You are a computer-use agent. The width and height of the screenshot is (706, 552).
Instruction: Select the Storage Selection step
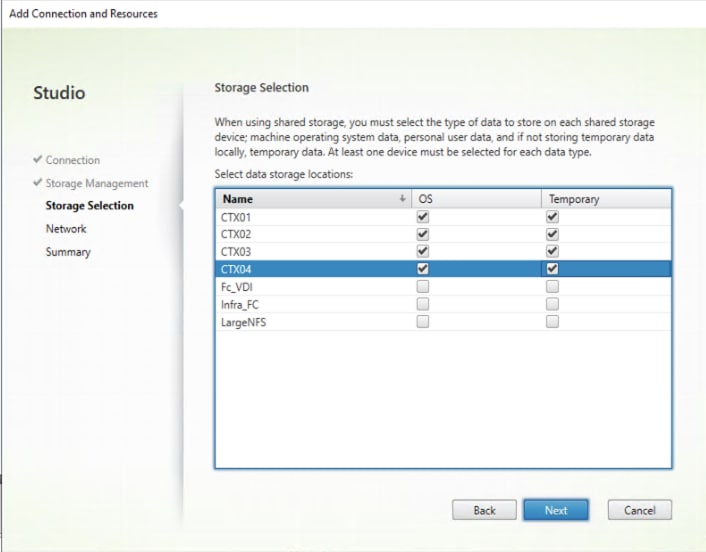tap(90, 206)
